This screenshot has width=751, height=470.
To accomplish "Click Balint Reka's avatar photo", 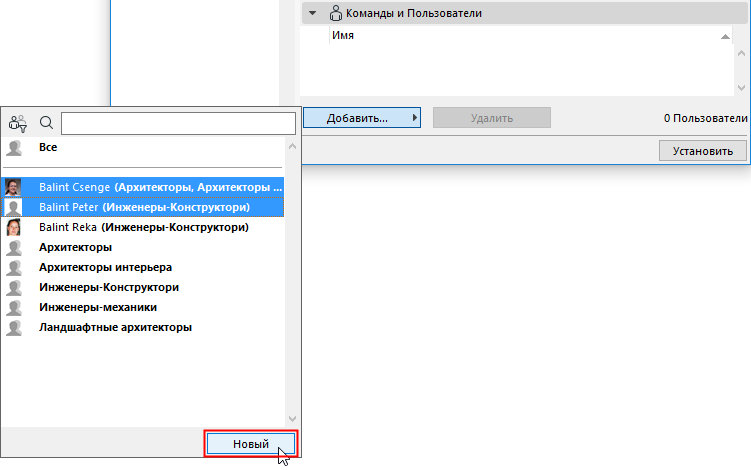I will tap(13, 227).
